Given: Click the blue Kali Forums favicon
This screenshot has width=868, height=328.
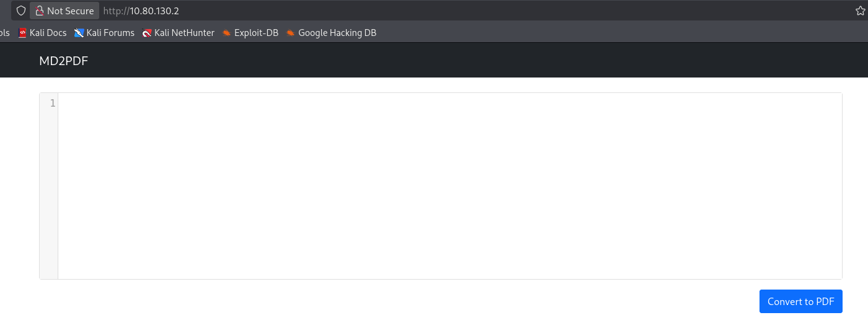Looking at the screenshot, I should (x=79, y=33).
